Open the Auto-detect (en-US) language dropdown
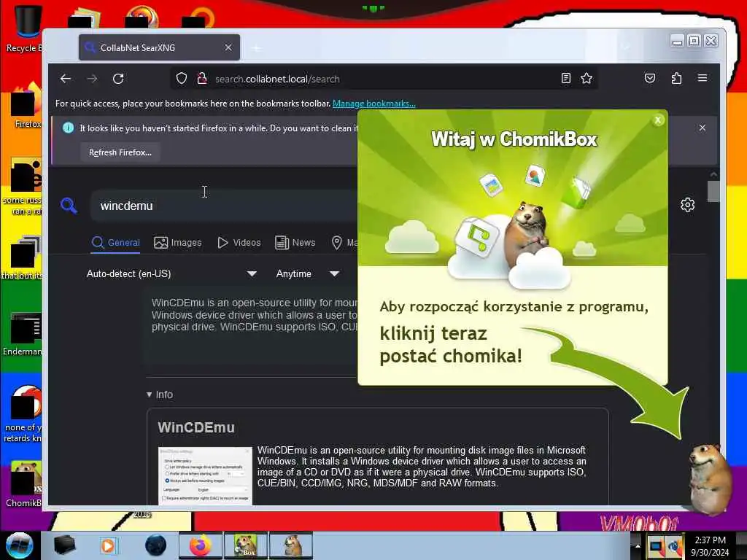The height and width of the screenshot is (560, 747). (171, 274)
